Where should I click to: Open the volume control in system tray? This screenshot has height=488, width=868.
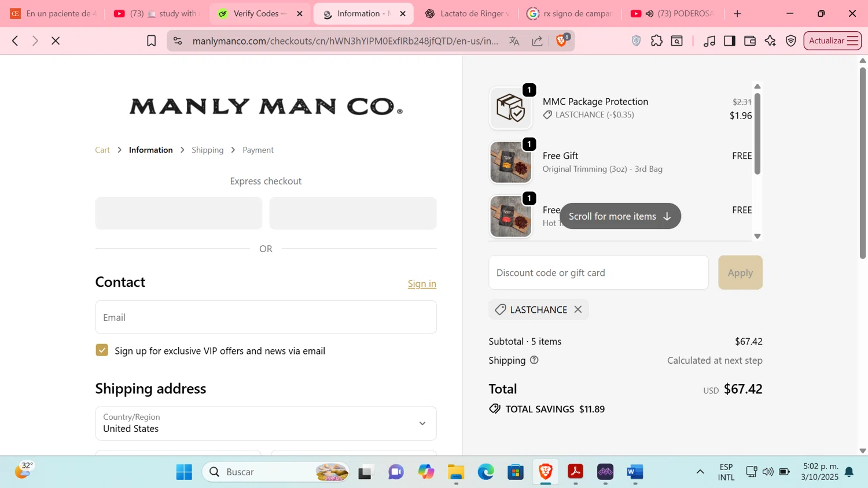tap(768, 472)
